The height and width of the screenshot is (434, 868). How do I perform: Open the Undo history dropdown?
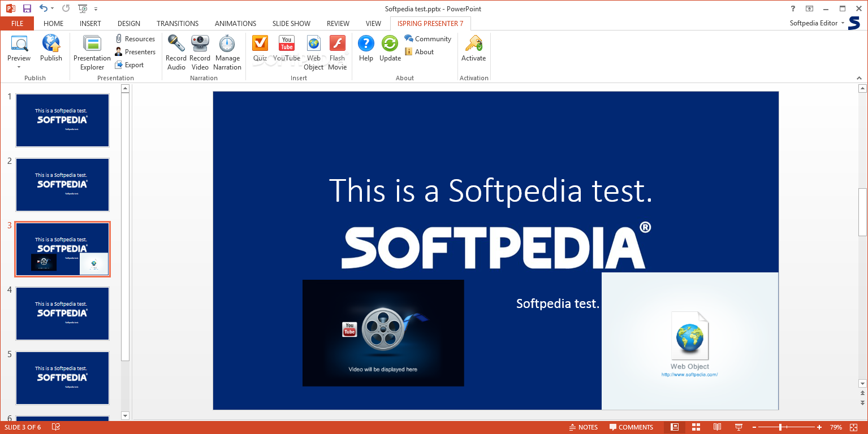point(53,8)
